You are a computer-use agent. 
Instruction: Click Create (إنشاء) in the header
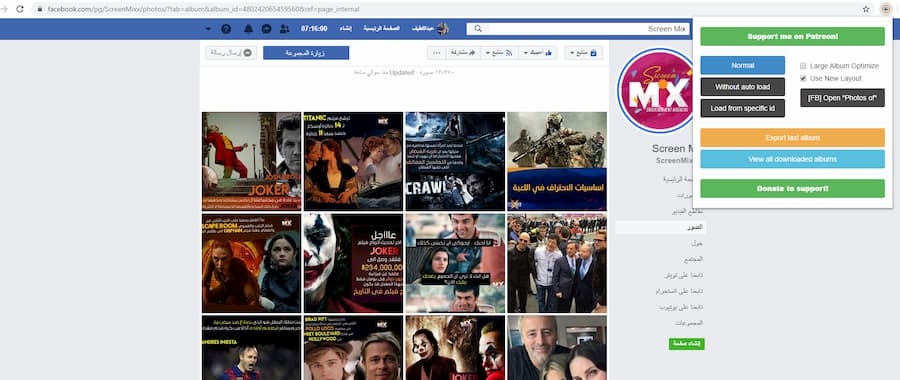345,29
